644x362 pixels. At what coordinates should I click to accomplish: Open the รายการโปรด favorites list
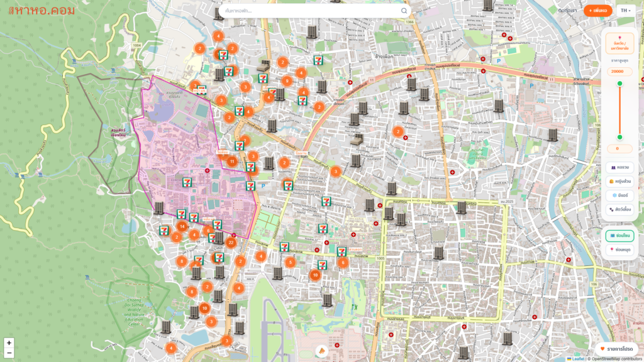coord(616,349)
